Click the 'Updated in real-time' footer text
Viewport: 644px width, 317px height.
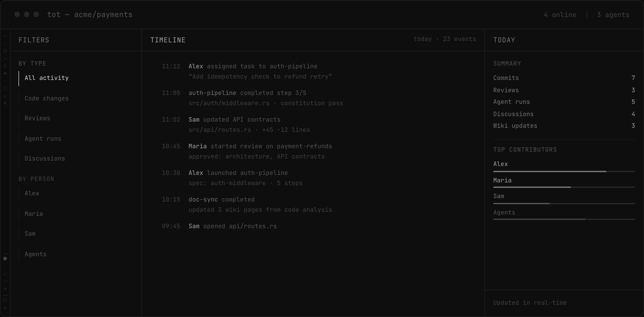(530, 303)
